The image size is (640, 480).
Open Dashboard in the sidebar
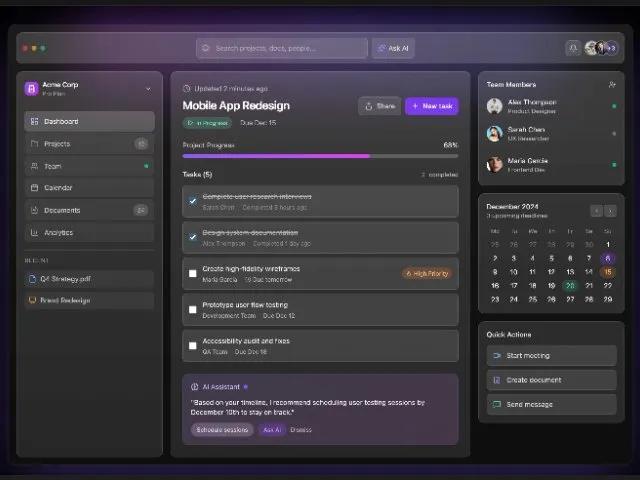89,121
